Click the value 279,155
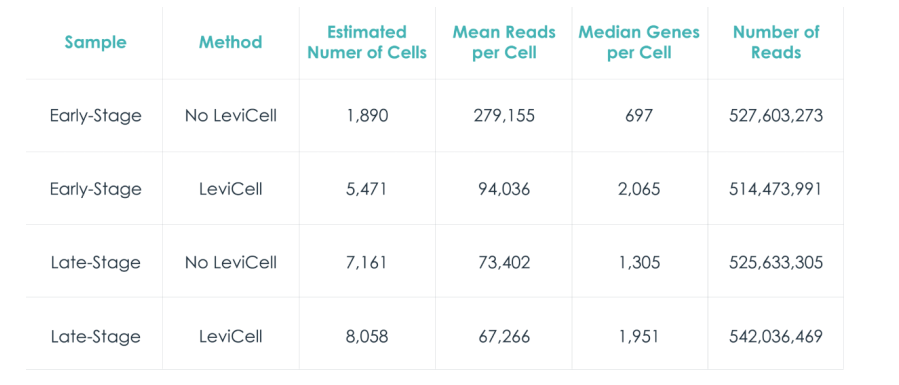Screen dimensions: 899x385 click(504, 116)
